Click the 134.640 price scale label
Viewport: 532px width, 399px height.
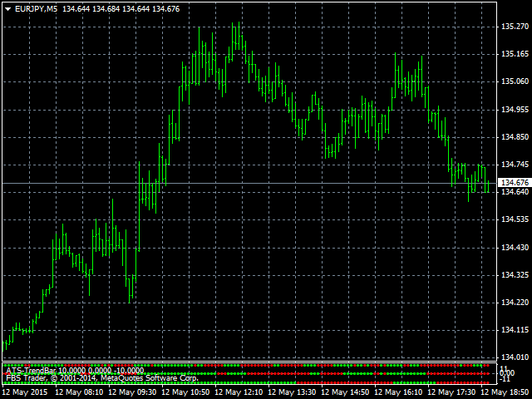pyautogui.click(x=515, y=192)
